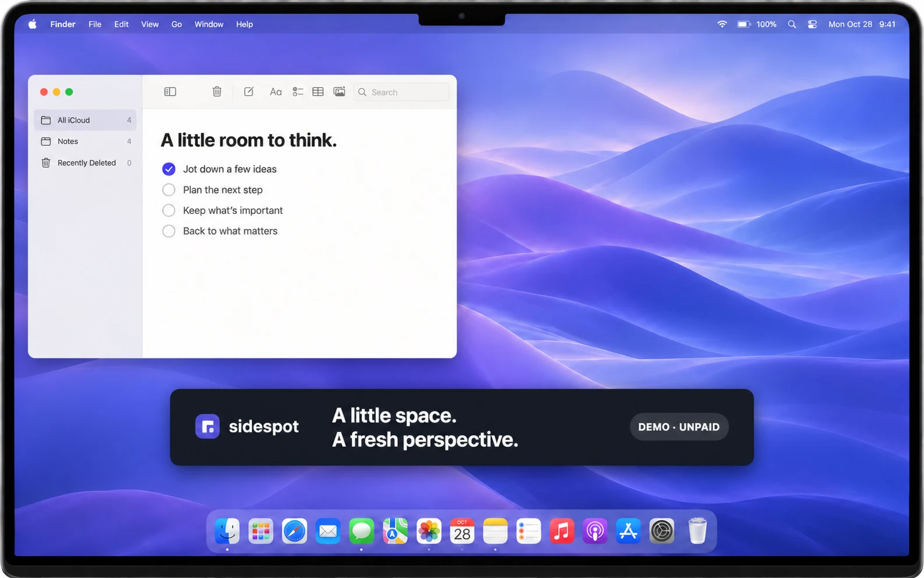Toggle the Notes sidebar panel icon
This screenshot has height=578, width=924.
(170, 91)
